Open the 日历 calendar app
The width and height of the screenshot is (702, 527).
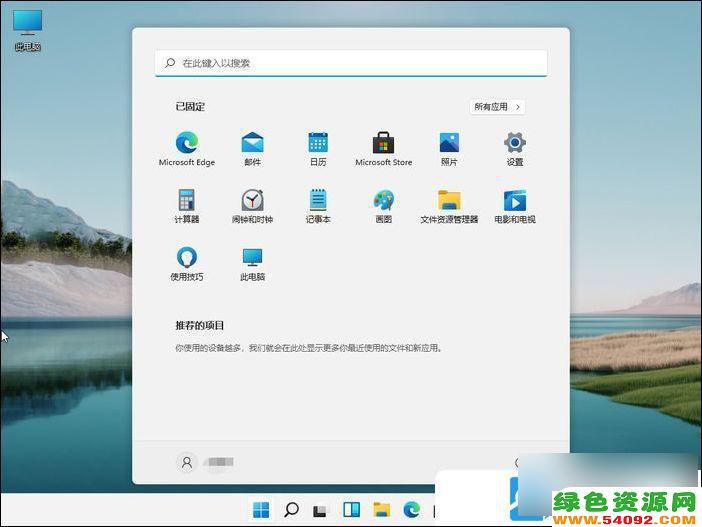coord(318,149)
